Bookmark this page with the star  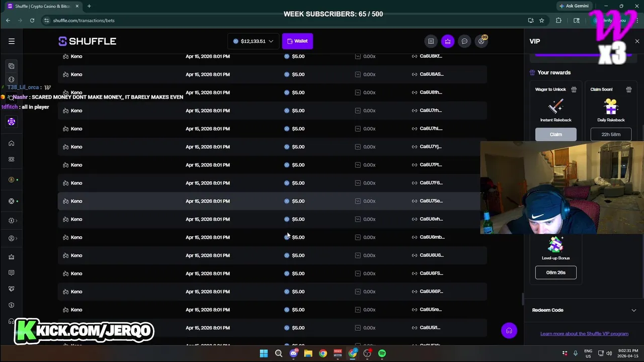pos(541,21)
